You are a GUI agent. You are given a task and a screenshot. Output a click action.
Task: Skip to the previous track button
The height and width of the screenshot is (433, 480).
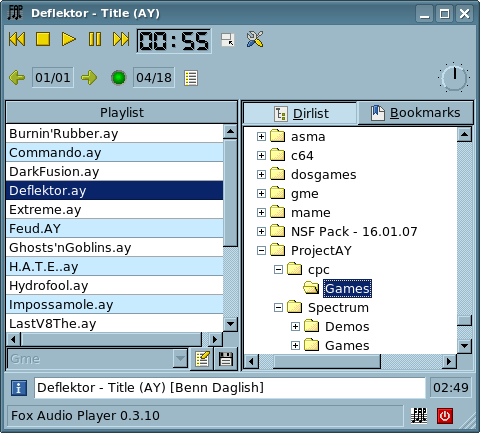click(x=17, y=39)
